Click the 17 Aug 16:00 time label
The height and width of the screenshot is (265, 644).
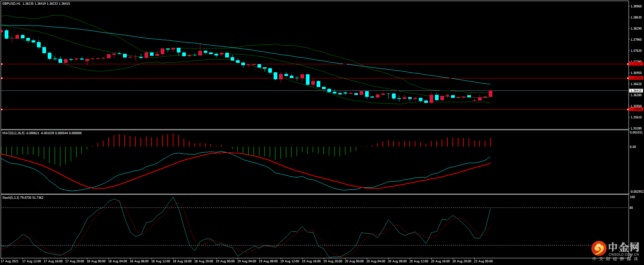coord(53,261)
